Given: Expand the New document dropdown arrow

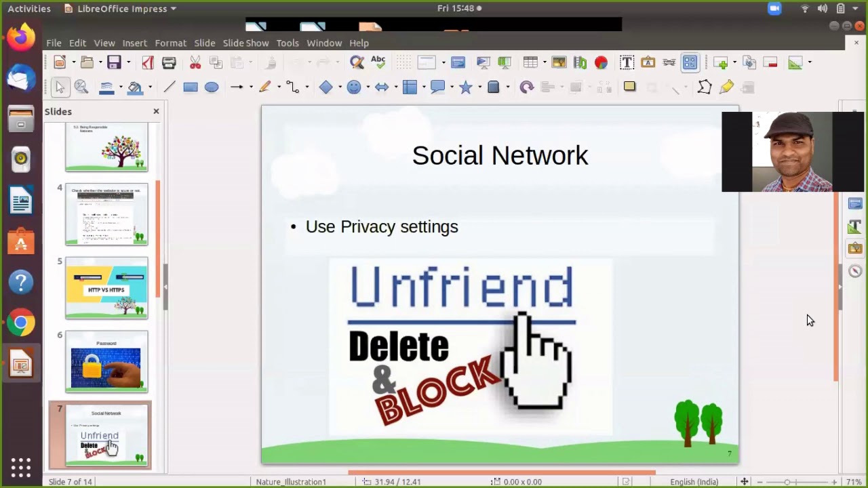Looking at the screenshot, I should [x=73, y=62].
